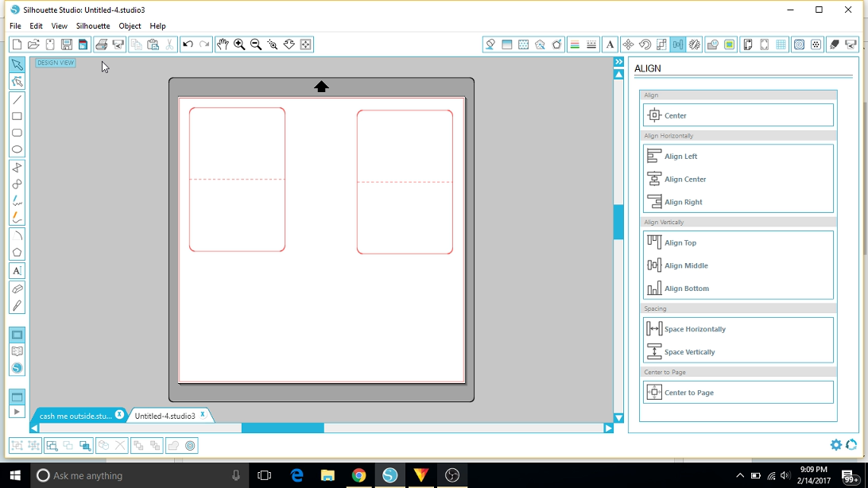Open the Line Style panel
This screenshot has height=488, width=868.
tap(591, 45)
